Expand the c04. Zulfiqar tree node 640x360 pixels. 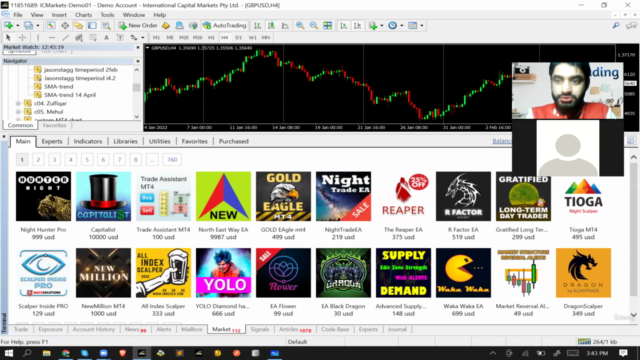click(18, 103)
